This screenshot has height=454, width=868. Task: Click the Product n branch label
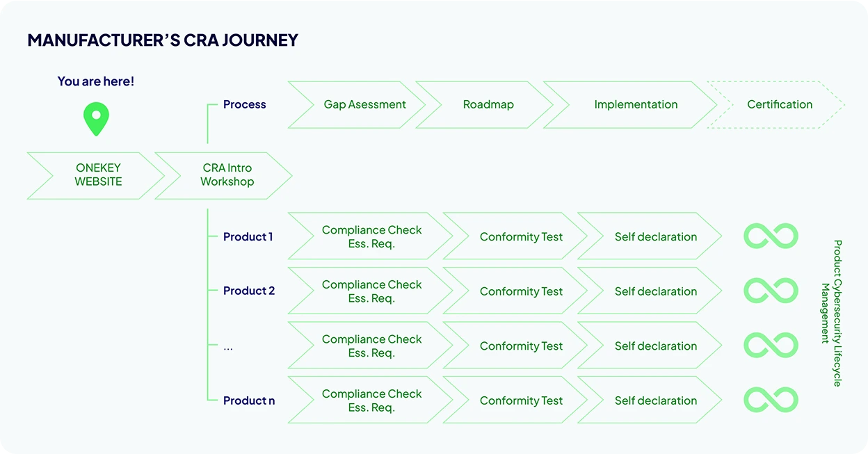click(x=249, y=400)
